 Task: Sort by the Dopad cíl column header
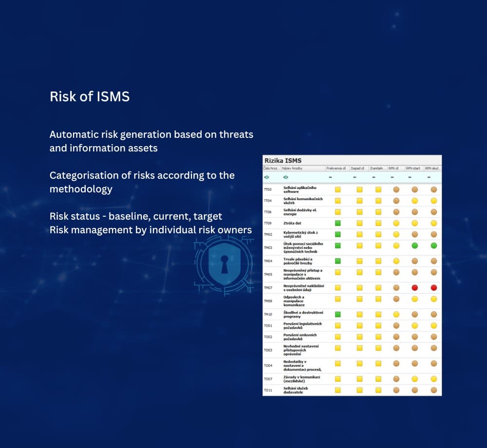pyautogui.click(x=359, y=168)
